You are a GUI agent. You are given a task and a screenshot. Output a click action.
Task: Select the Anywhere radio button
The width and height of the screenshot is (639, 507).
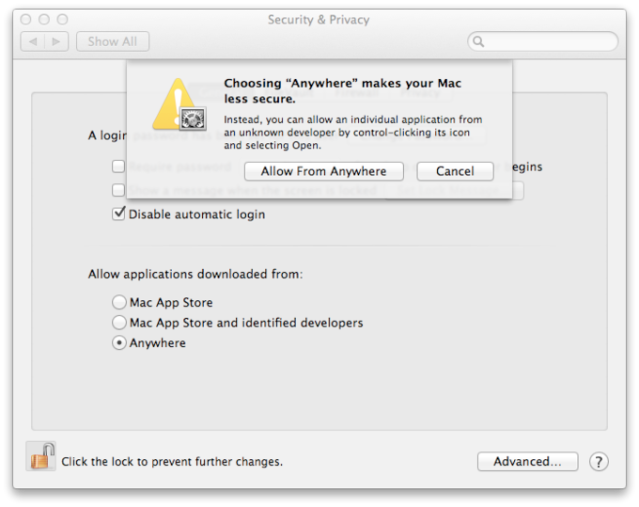119,343
